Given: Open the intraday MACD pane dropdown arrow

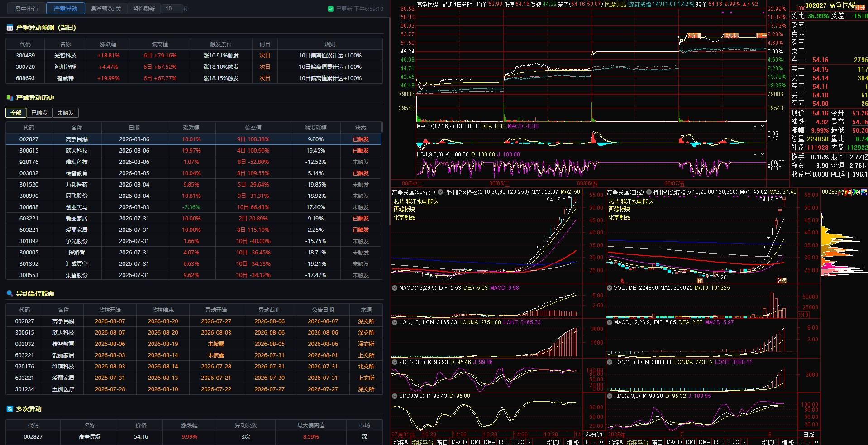Looking at the screenshot, I should [x=755, y=127].
